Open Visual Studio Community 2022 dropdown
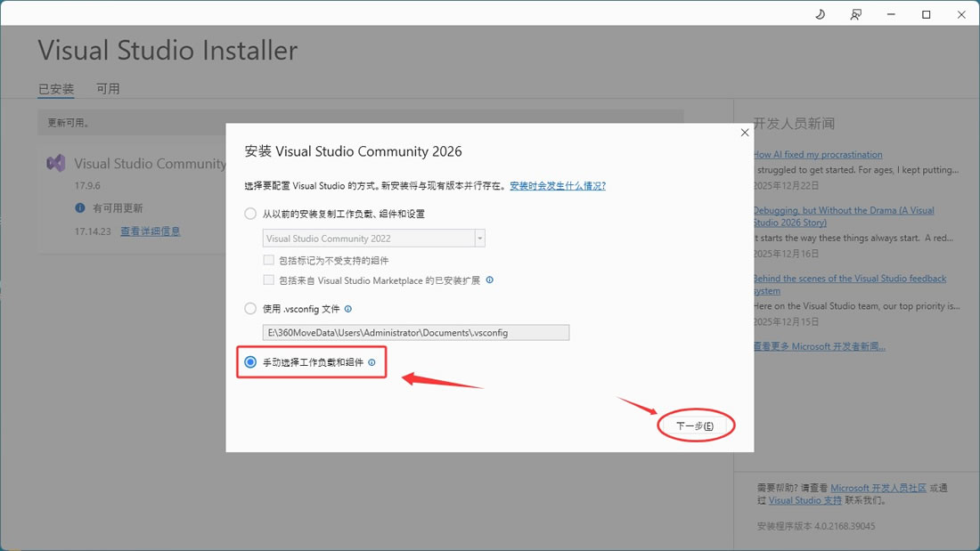 pyautogui.click(x=480, y=239)
